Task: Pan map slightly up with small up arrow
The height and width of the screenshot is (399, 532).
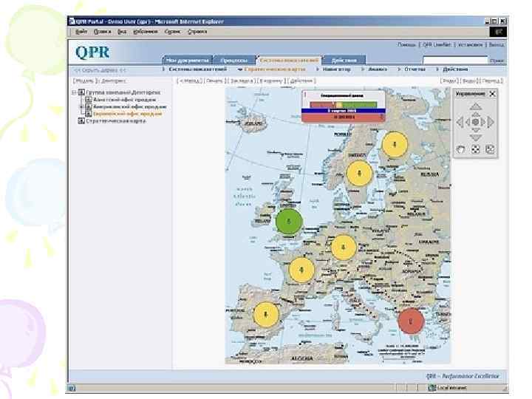Action: [x=475, y=115]
